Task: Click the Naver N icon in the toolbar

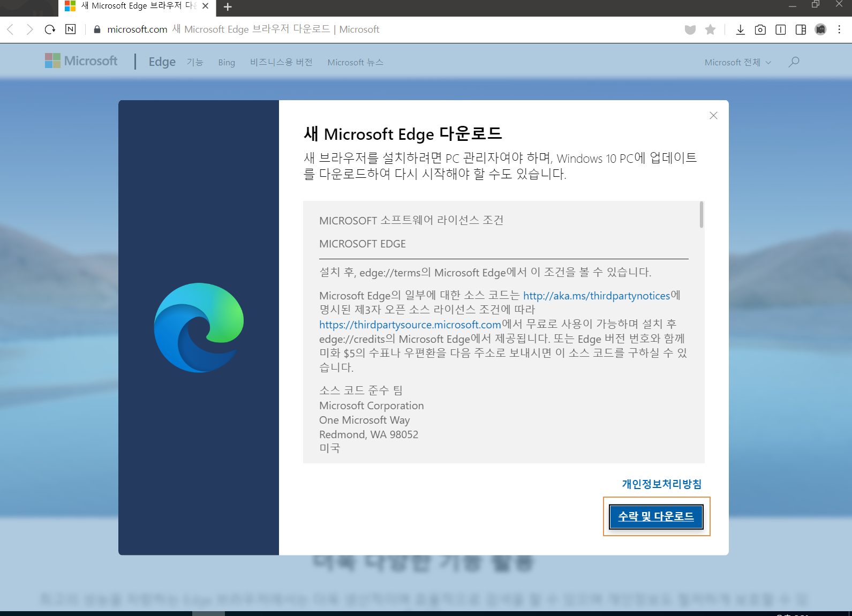Action: tap(70, 29)
